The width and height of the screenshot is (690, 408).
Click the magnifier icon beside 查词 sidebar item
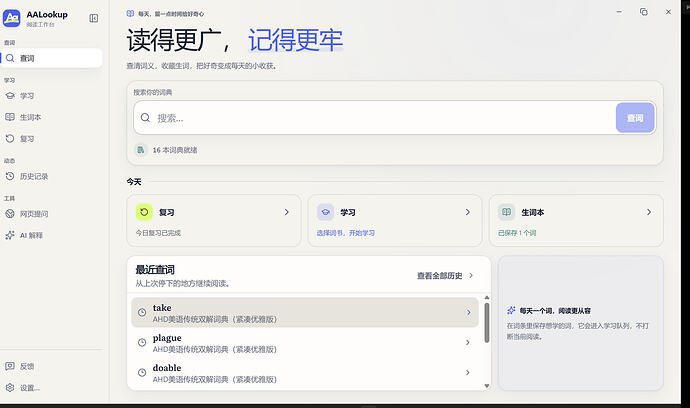click(x=10, y=58)
